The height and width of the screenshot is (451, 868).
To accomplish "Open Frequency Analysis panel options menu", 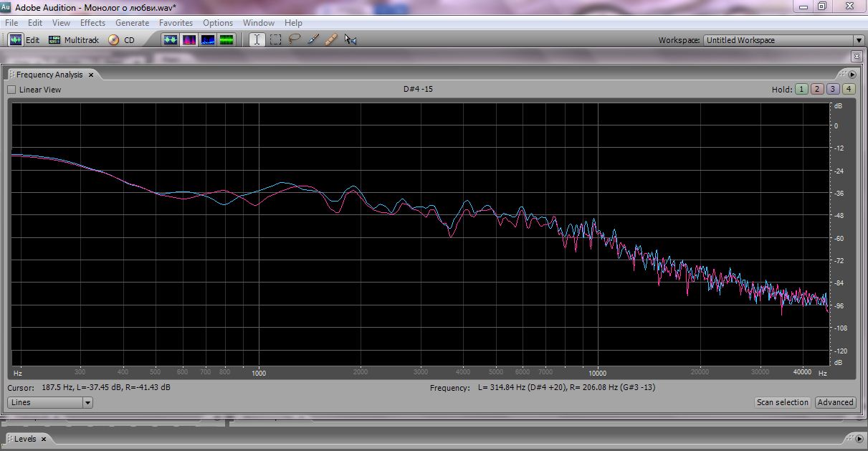I will 852,75.
